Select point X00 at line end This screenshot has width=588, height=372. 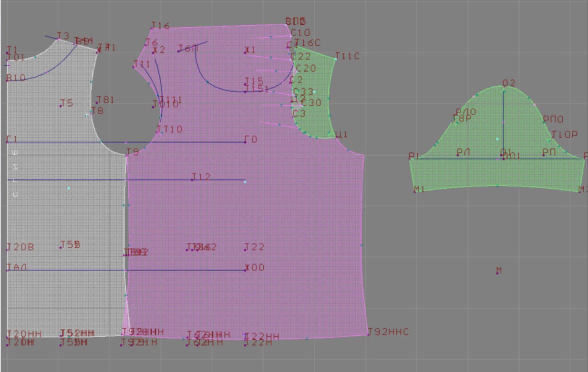pyautogui.click(x=246, y=270)
